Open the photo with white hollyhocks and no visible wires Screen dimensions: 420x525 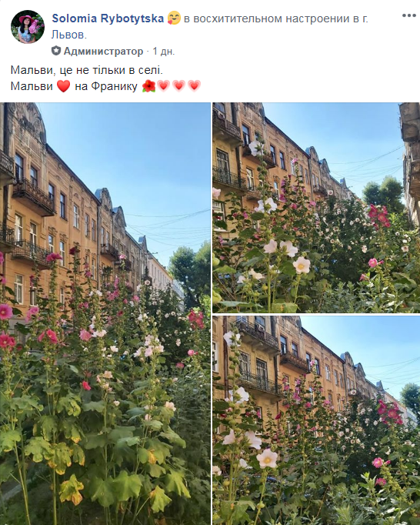pyautogui.click(x=316, y=420)
